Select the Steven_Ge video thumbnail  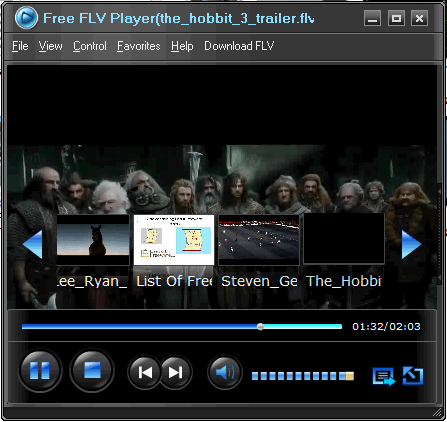pos(259,240)
